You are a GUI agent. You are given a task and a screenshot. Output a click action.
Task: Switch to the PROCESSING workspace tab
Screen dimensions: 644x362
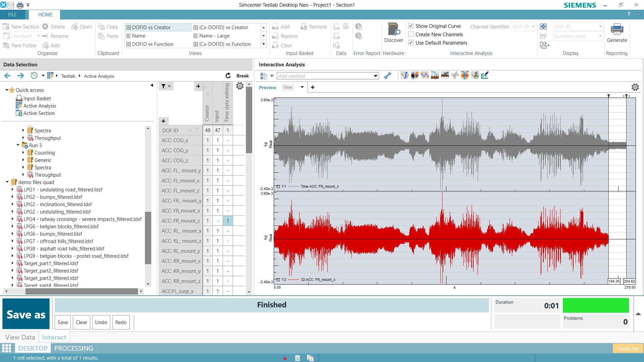pyautogui.click(x=73, y=348)
